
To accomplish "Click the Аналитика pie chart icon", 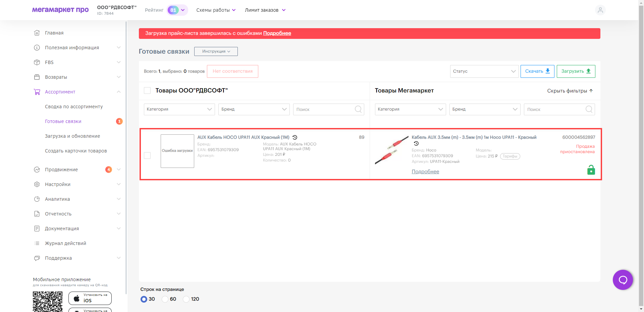I will point(37,199).
